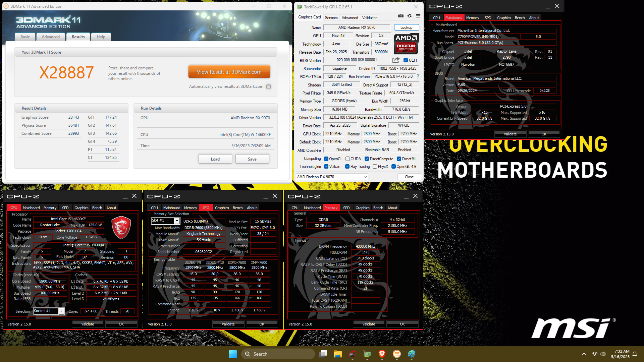Open the GPU-Z taskbar icon
This screenshot has width=644, height=362.
367,354
